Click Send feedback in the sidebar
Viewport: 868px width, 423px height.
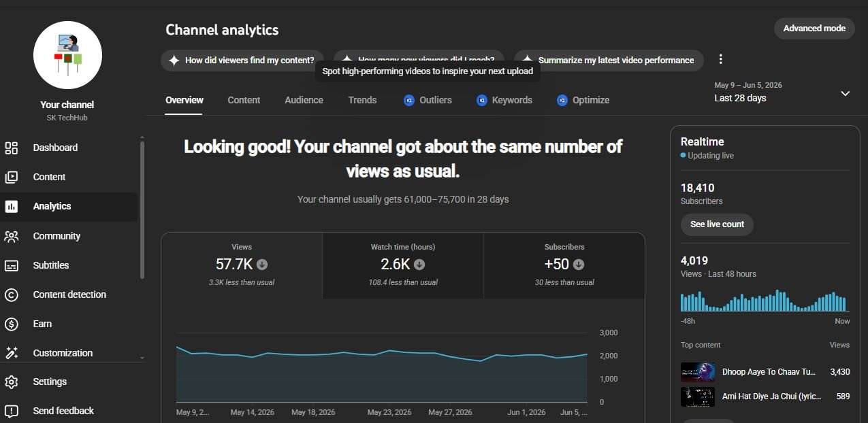click(69, 411)
